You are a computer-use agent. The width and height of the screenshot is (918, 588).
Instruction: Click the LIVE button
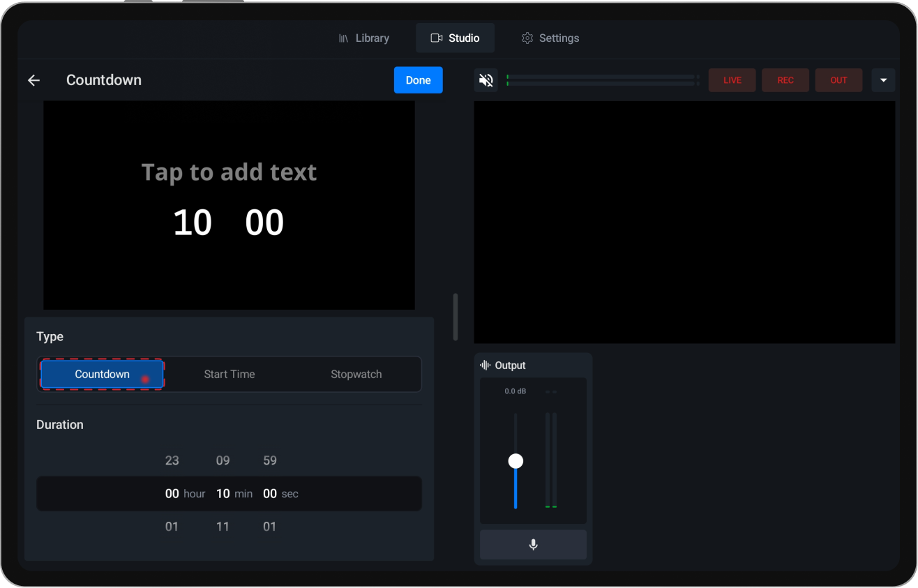point(732,80)
